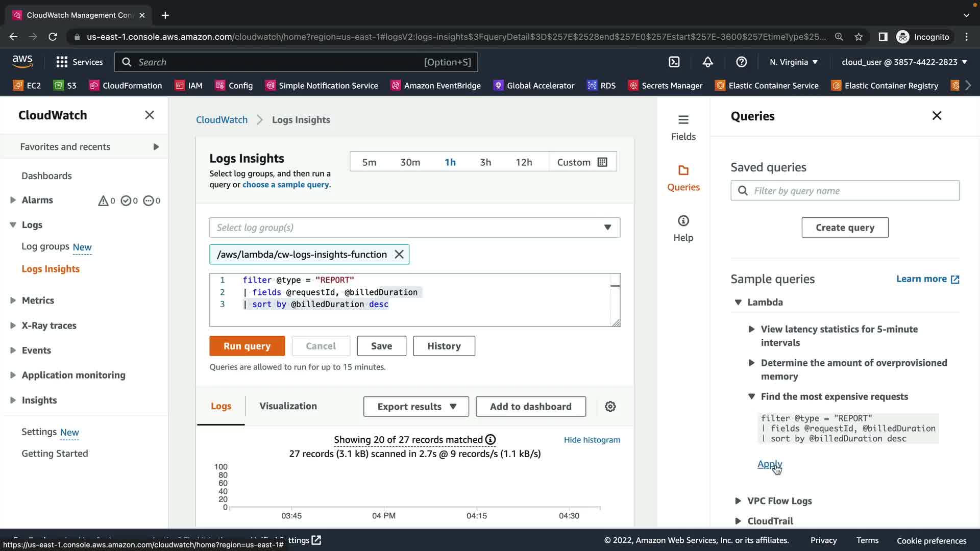
Task: Click the Hide histogram link
Action: tap(592, 440)
